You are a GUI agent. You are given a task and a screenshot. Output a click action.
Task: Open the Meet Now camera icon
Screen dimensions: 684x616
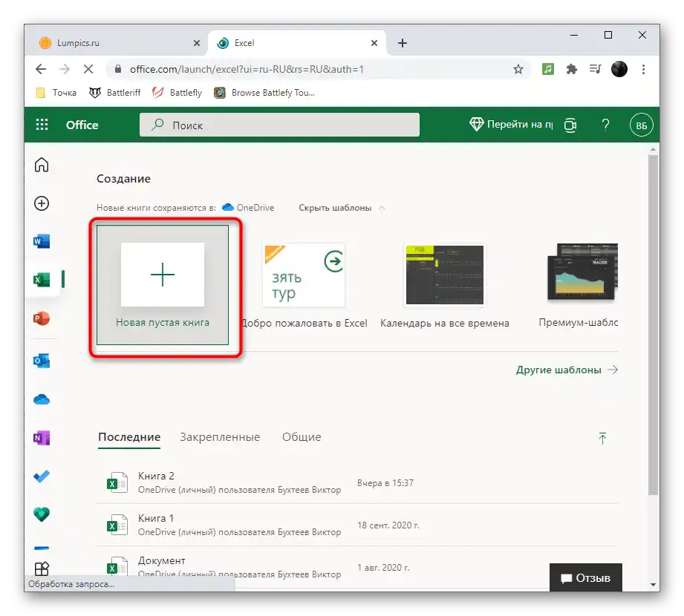pyautogui.click(x=570, y=125)
